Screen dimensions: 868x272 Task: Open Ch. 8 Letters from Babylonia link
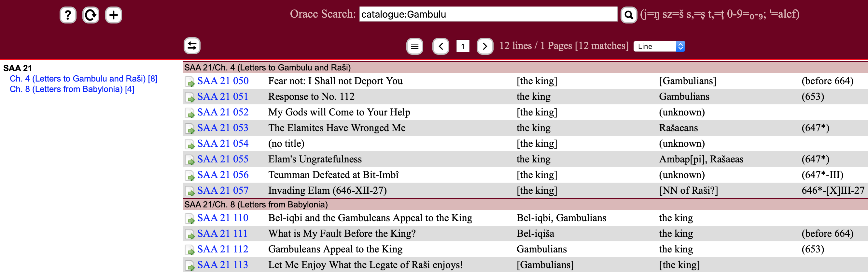click(x=72, y=89)
